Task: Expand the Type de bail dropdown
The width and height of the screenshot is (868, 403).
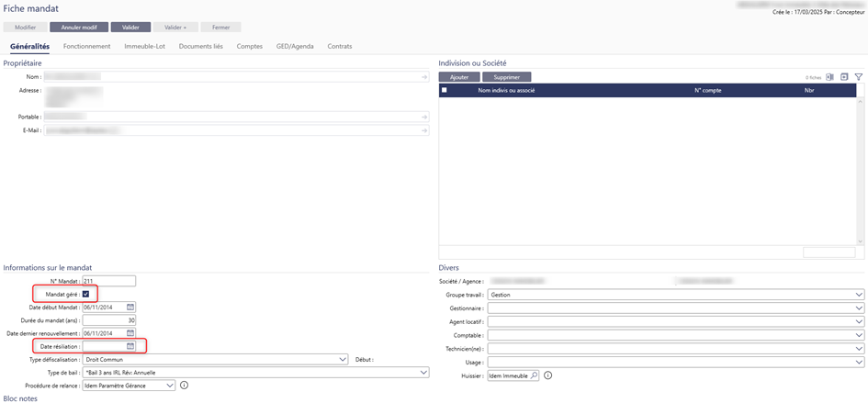Action: click(423, 373)
